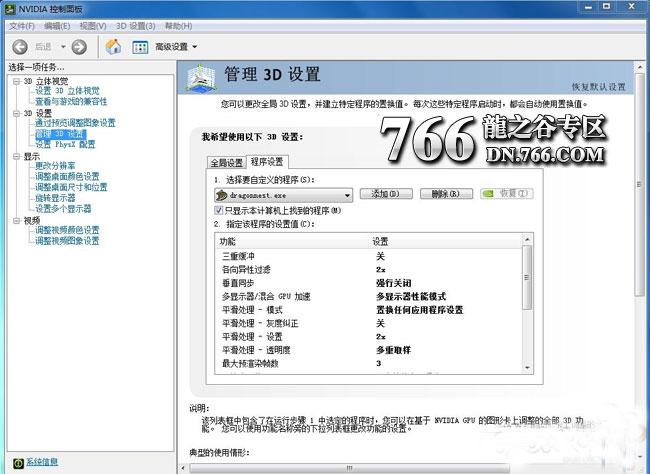The image size is (650, 474).
Task: Open the 视图(V) menu
Action: coord(93,26)
